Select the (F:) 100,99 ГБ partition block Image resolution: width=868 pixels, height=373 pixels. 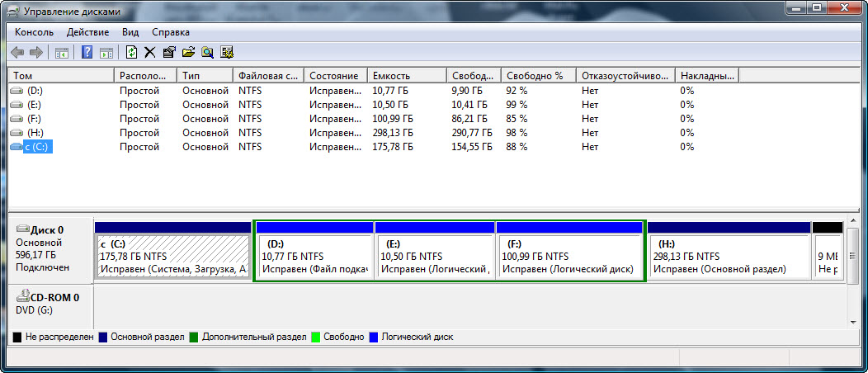pos(569,250)
